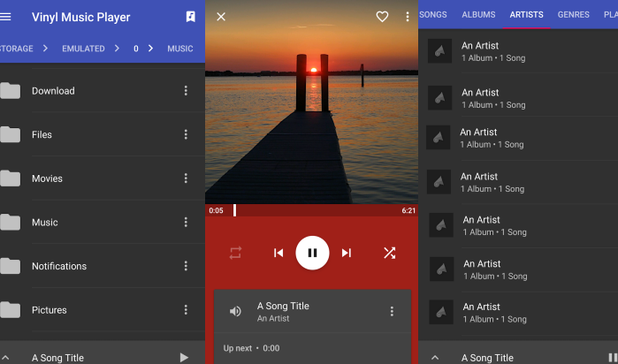Click the Vinyl Music Player title
Image resolution: width=618 pixels, height=364 pixels.
[x=80, y=17]
